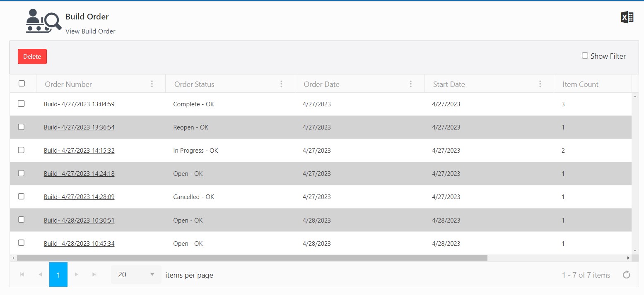Select page 1 in the pager
This screenshot has height=295, width=644.
pos(58,274)
